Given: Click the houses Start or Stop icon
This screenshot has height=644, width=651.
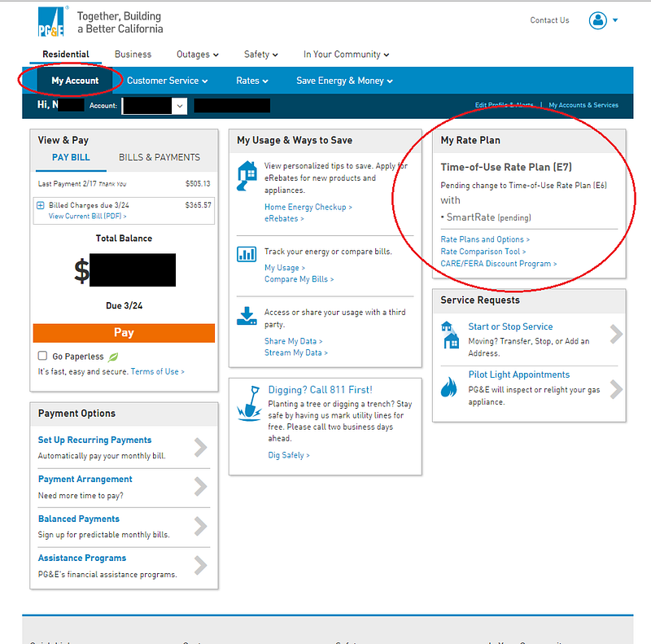Looking at the screenshot, I should tap(450, 335).
